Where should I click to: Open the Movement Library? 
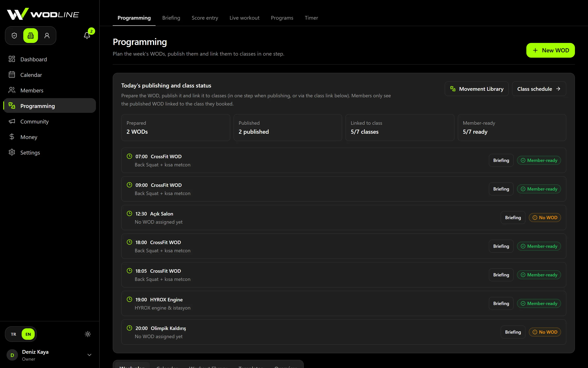477,89
